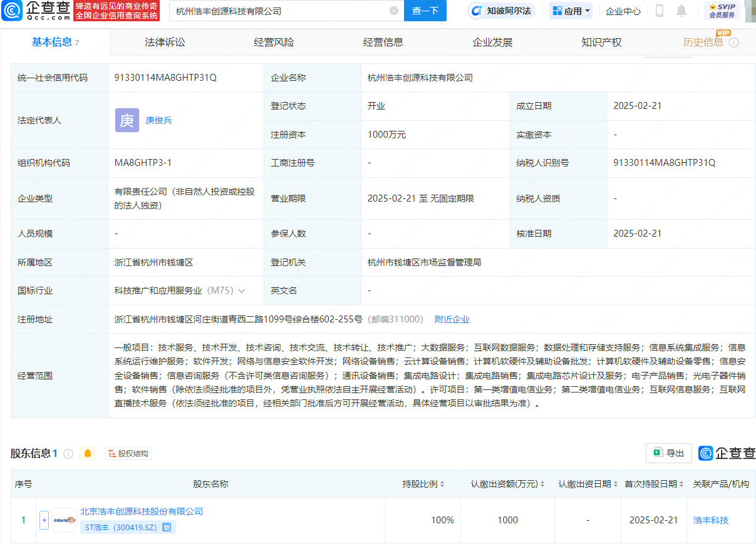The height and width of the screenshot is (544, 756).
Task: Clear the search box with the X icon
Action: click(x=394, y=11)
